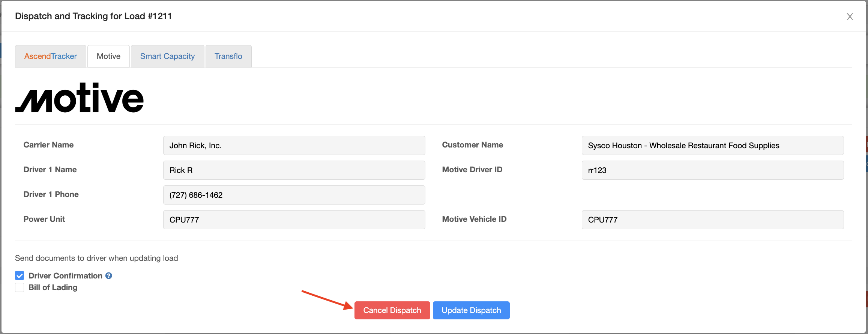Click the 'Customer Name' label
This screenshot has width=868, height=334.
(x=473, y=145)
